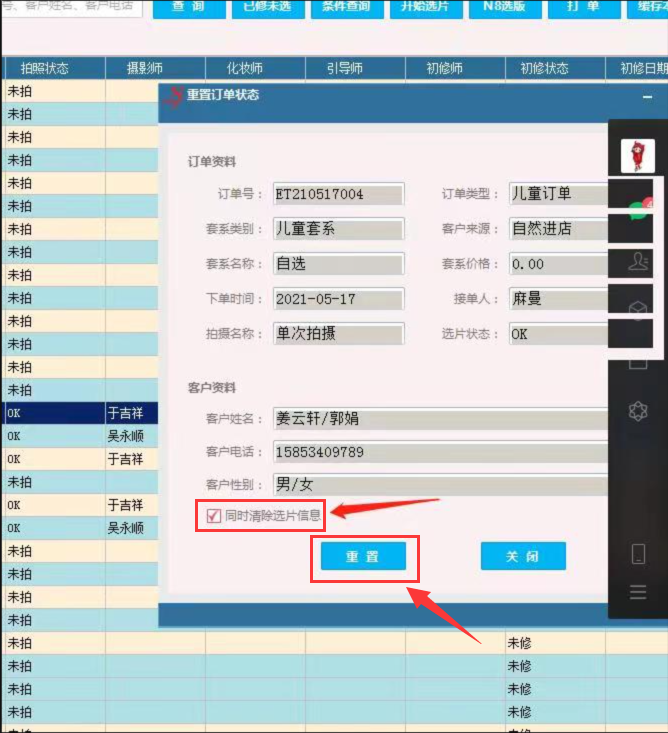Click the 重置 button in the dialog
This screenshot has width=668, height=733.
[x=363, y=556]
